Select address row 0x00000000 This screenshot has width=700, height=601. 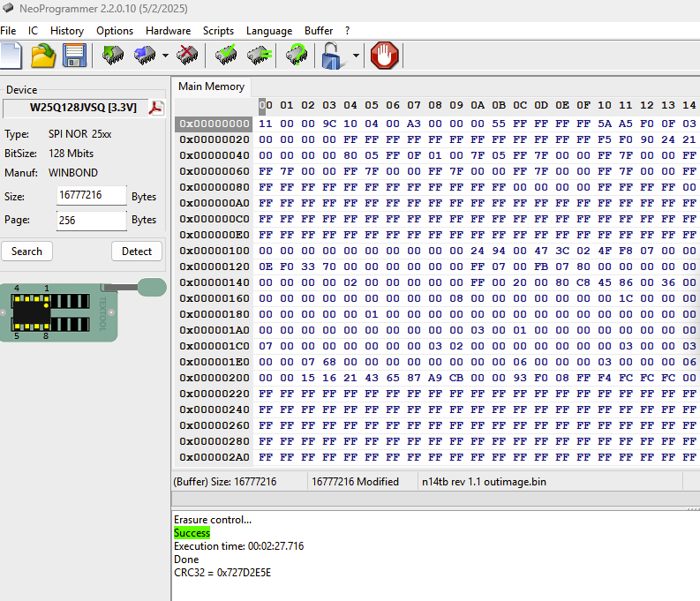(215, 124)
